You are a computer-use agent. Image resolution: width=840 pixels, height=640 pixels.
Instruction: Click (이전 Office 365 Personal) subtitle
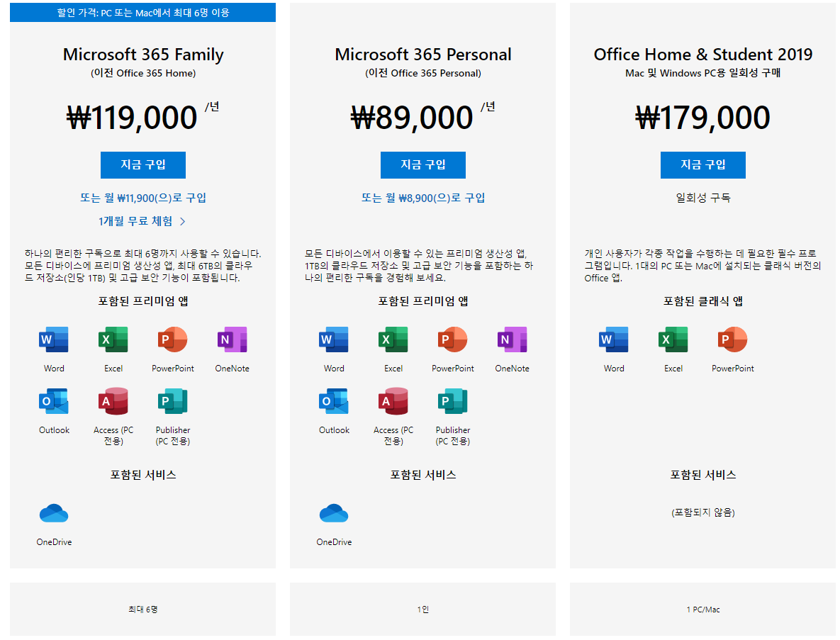click(x=423, y=73)
